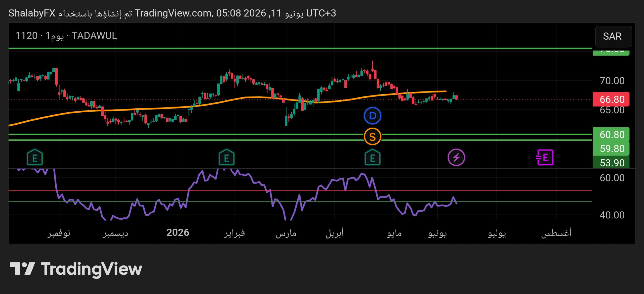This screenshot has height=294, width=644.
Task: Select the green 59.80 price level label
Action: point(611,149)
